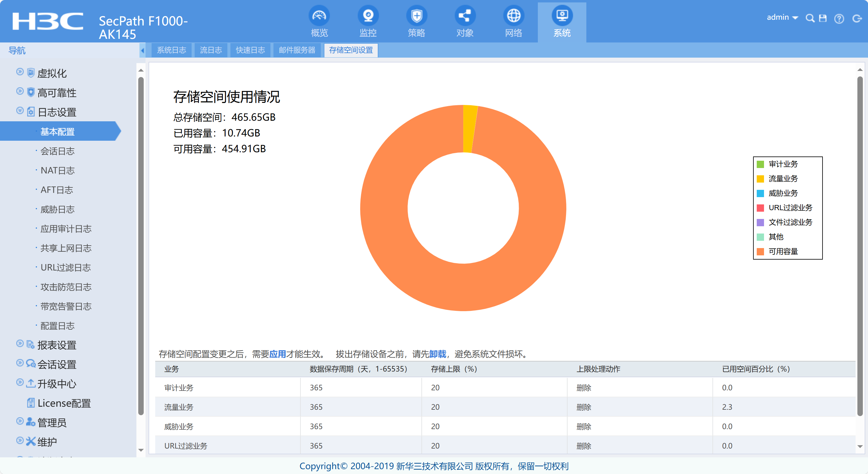The width and height of the screenshot is (868, 474).
Task: Click the logout icon at top right
Action: click(856, 18)
